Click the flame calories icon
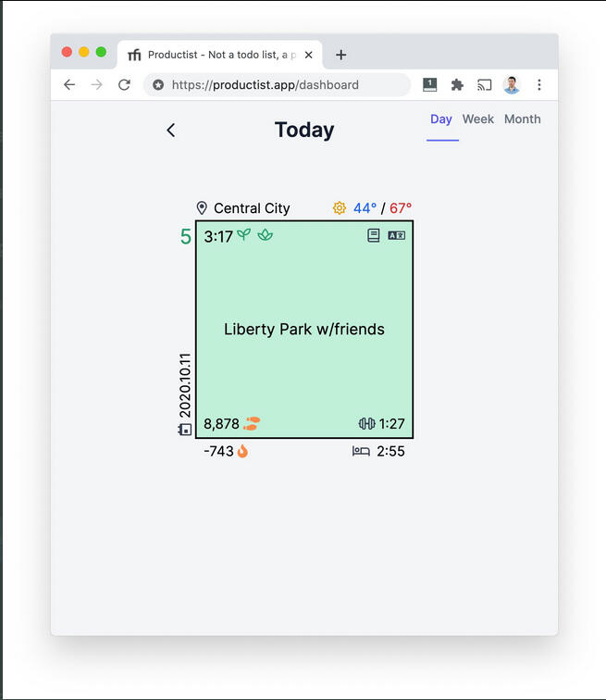This screenshot has height=700, width=606. pyautogui.click(x=242, y=451)
